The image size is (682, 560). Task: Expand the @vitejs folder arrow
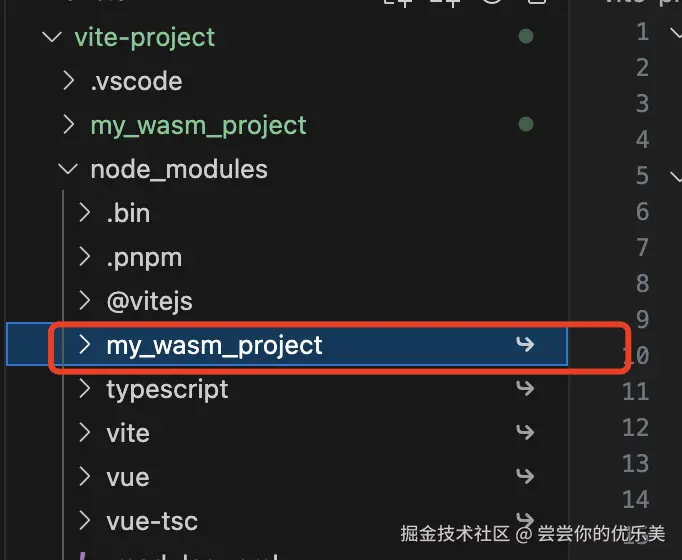coord(85,301)
